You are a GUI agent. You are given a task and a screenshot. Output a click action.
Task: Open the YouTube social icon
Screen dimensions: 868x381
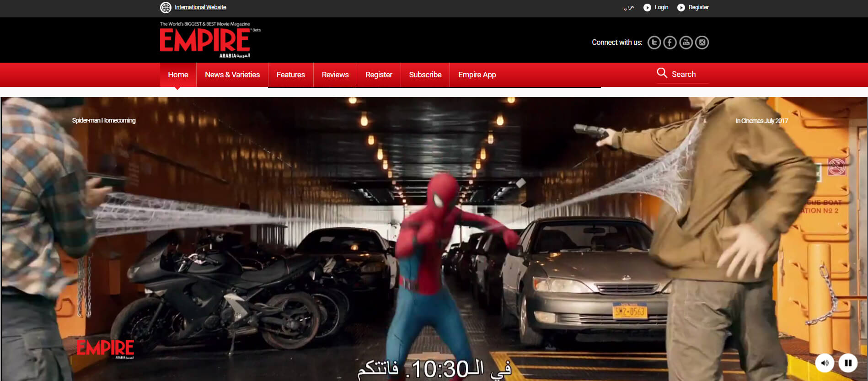click(686, 43)
